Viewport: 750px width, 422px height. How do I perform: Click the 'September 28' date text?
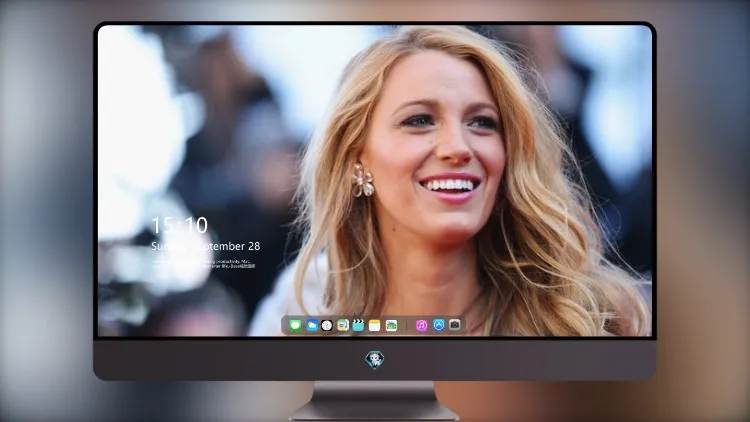pos(227,246)
